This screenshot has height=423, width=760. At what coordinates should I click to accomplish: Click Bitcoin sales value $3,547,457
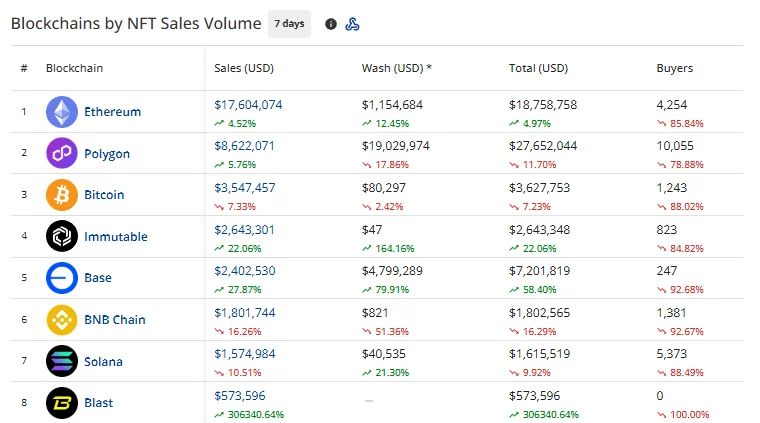tap(245, 188)
